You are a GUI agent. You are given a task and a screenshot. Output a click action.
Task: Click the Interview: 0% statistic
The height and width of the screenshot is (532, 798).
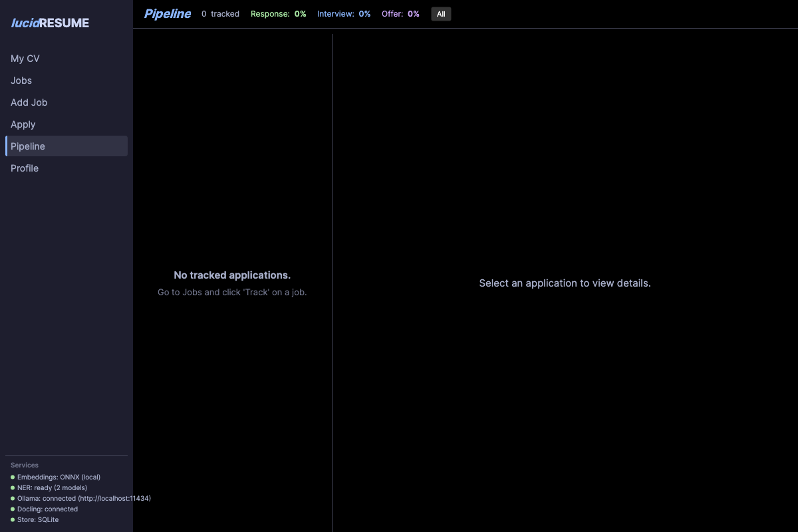(344, 14)
